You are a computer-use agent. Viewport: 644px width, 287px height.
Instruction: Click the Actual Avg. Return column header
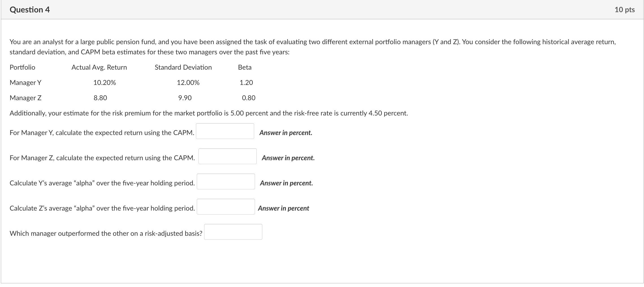(x=99, y=67)
